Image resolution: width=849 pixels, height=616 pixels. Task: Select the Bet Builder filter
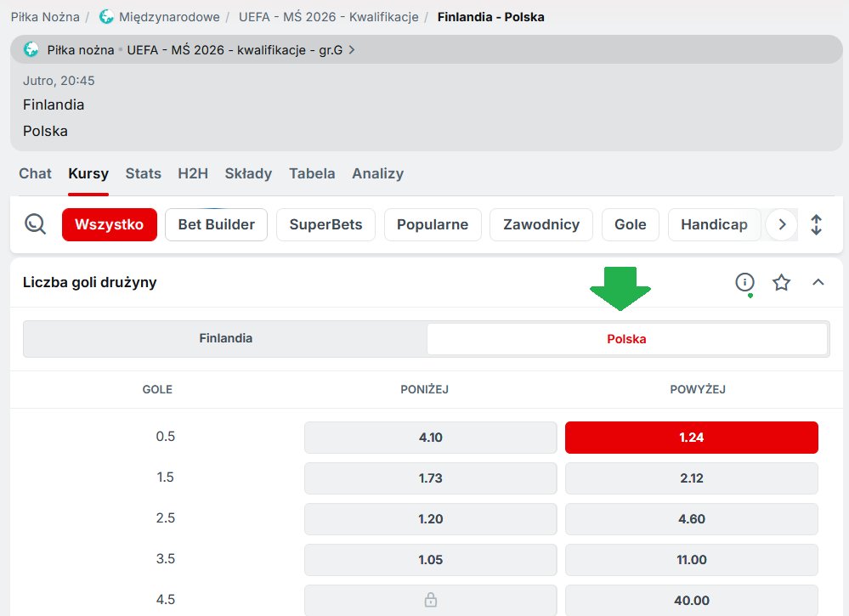[x=216, y=224]
